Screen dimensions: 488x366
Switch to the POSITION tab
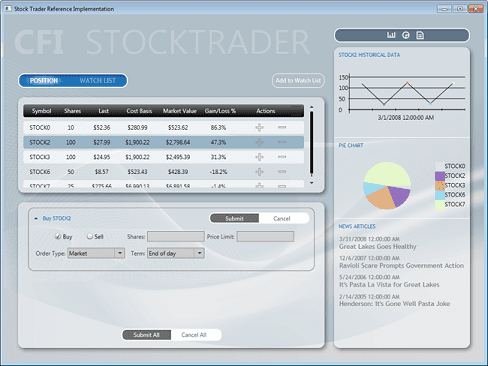(x=44, y=81)
